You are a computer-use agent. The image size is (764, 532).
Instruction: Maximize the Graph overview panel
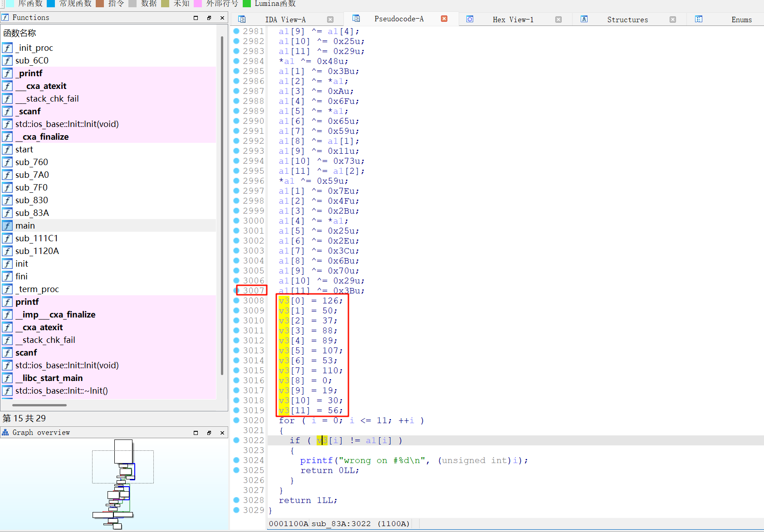point(196,433)
